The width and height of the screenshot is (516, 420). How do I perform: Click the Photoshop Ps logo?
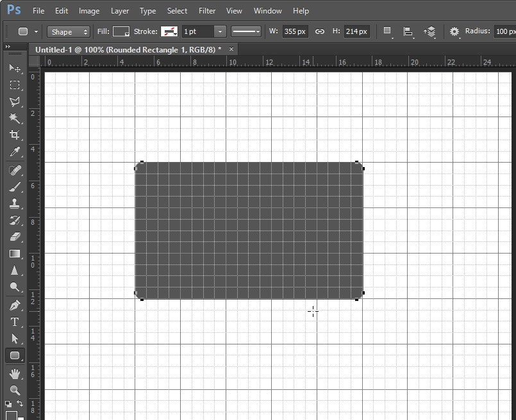coord(14,10)
